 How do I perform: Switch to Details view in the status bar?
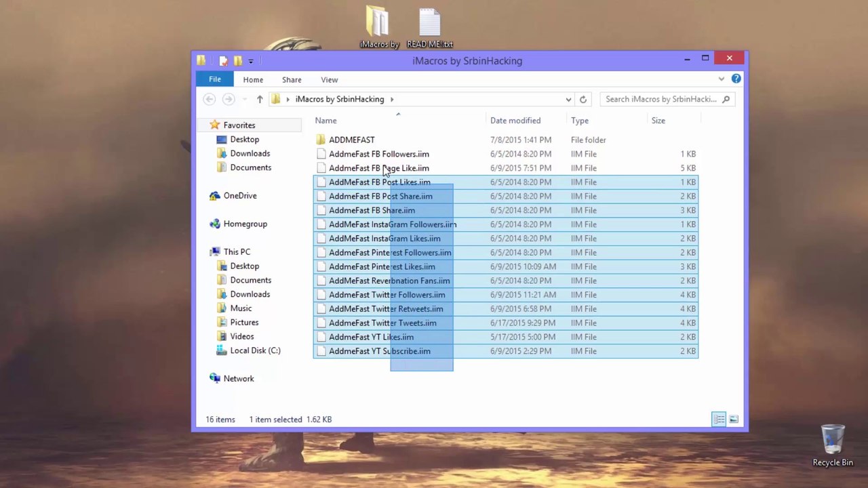point(719,420)
